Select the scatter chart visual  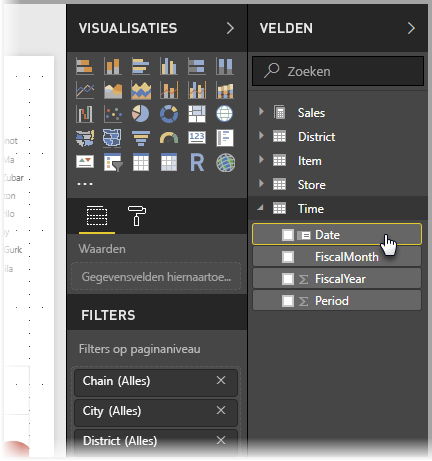113,114
